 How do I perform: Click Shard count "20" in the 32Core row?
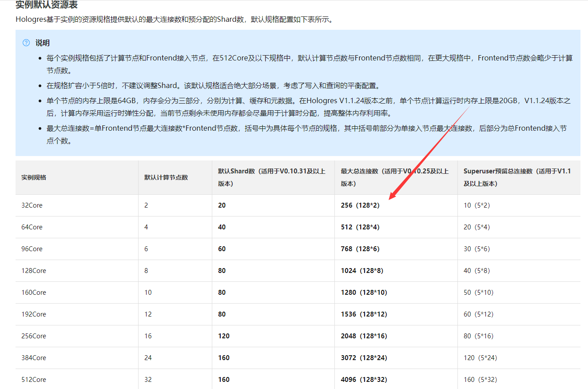click(222, 205)
